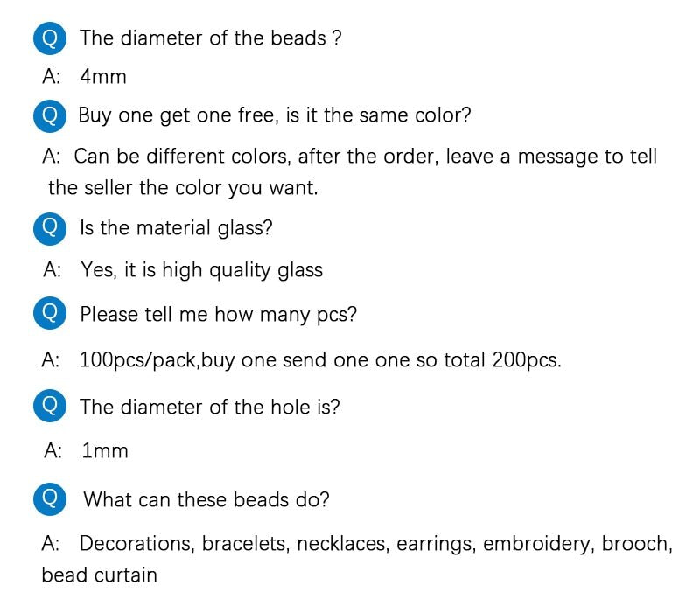This screenshot has width=700, height=613.
Task: Click the Q icon beside the material glass question
Action: 50,228
